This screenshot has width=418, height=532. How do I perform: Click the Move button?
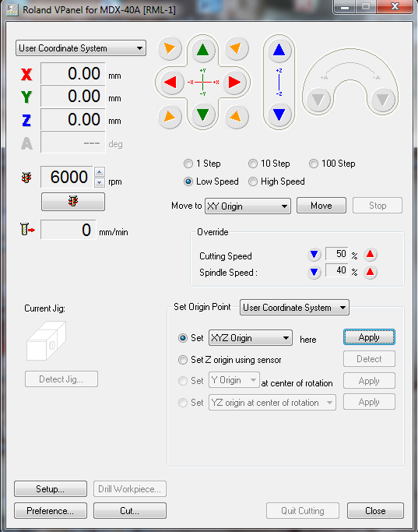(x=321, y=206)
